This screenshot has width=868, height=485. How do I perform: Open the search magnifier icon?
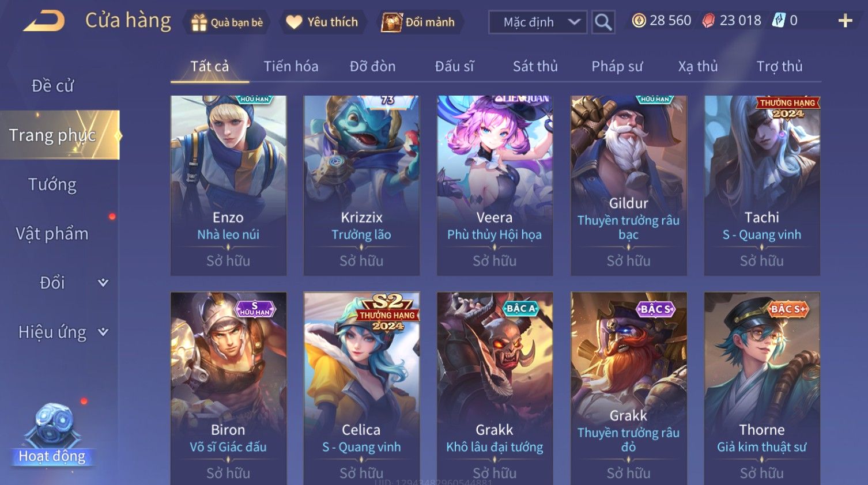coord(603,22)
